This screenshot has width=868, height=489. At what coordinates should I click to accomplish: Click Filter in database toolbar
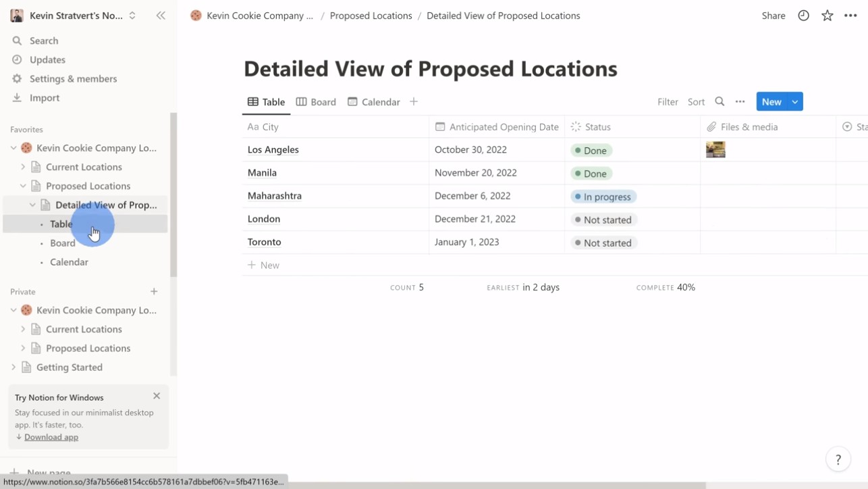pyautogui.click(x=668, y=102)
